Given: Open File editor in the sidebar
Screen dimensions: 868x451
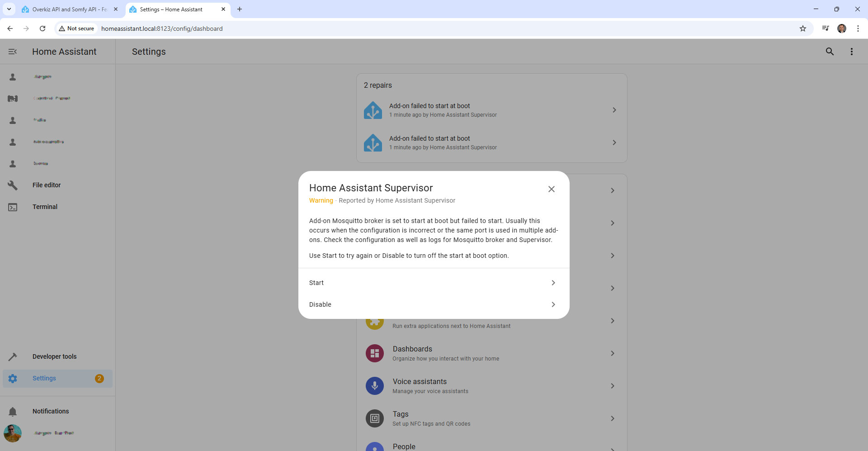Looking at the screenshot, I should [57, 185].
